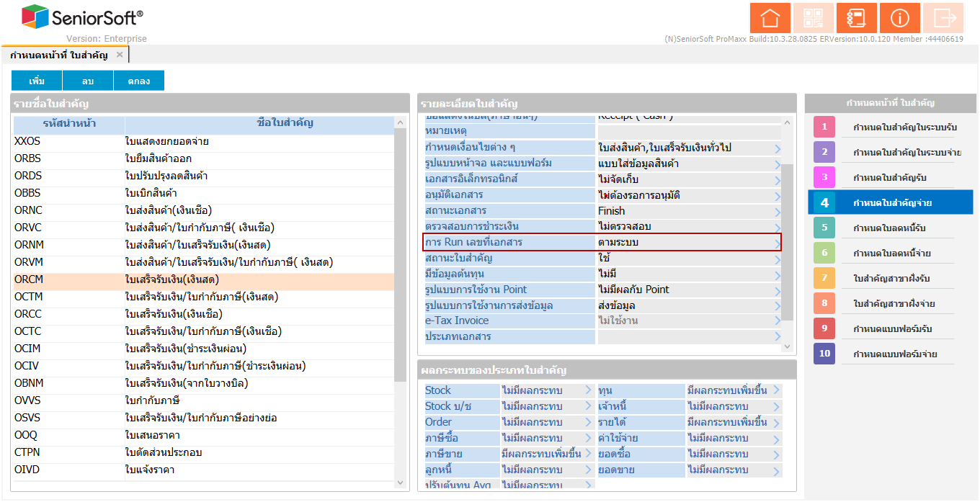Expand the รูปแบบการใช้งาน Point arrow

coord(778,290)
